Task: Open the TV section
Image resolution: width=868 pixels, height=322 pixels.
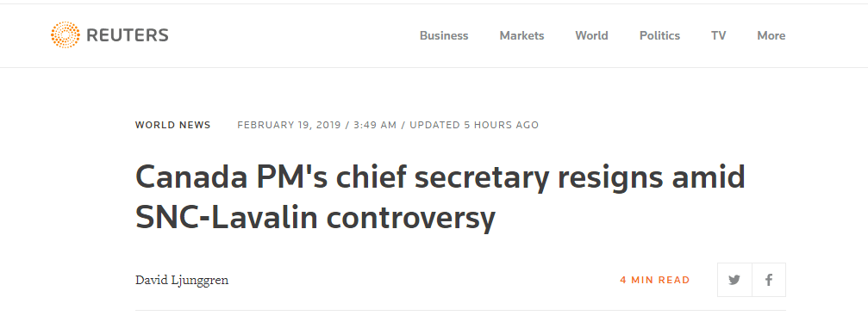Action: click(x=719, y=35)
